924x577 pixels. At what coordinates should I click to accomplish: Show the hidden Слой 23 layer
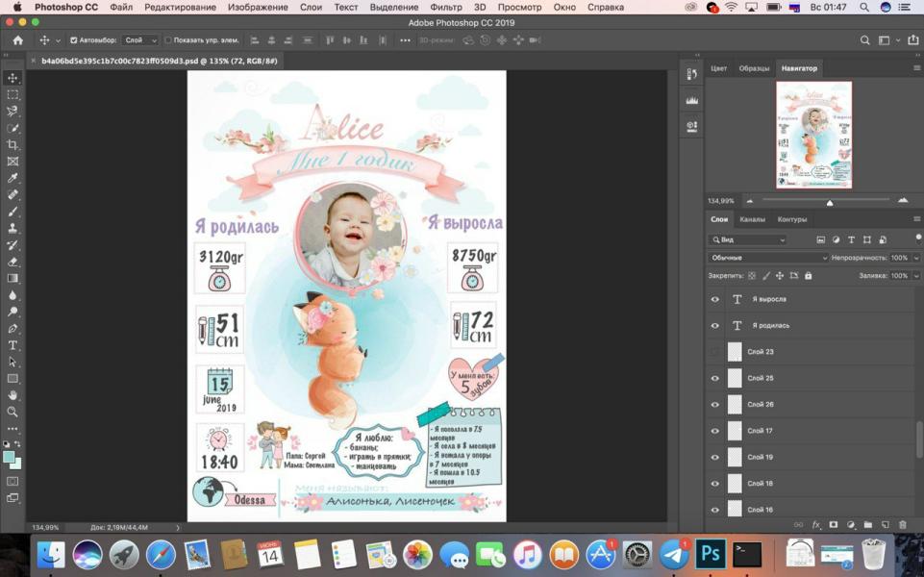coord(714,352)
